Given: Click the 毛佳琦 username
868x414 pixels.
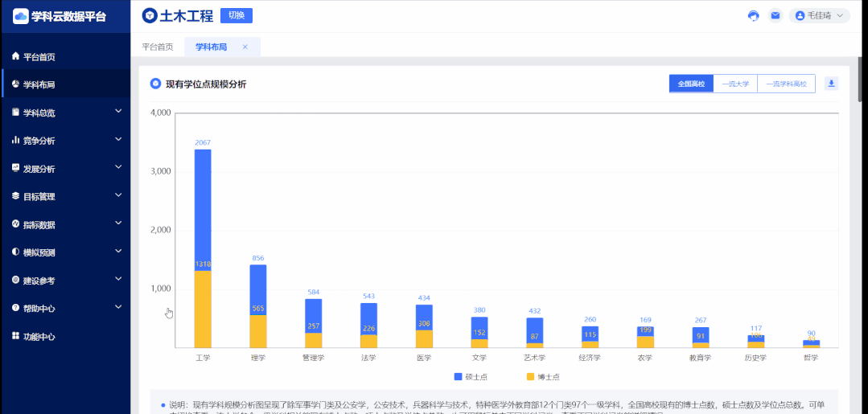Looking at the screenshot, I should 819,15.
